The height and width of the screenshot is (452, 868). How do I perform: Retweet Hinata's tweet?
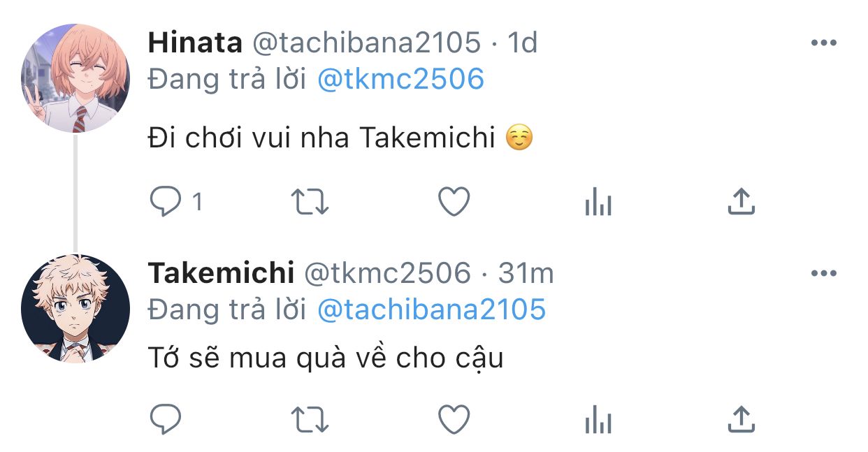point(310,203)
